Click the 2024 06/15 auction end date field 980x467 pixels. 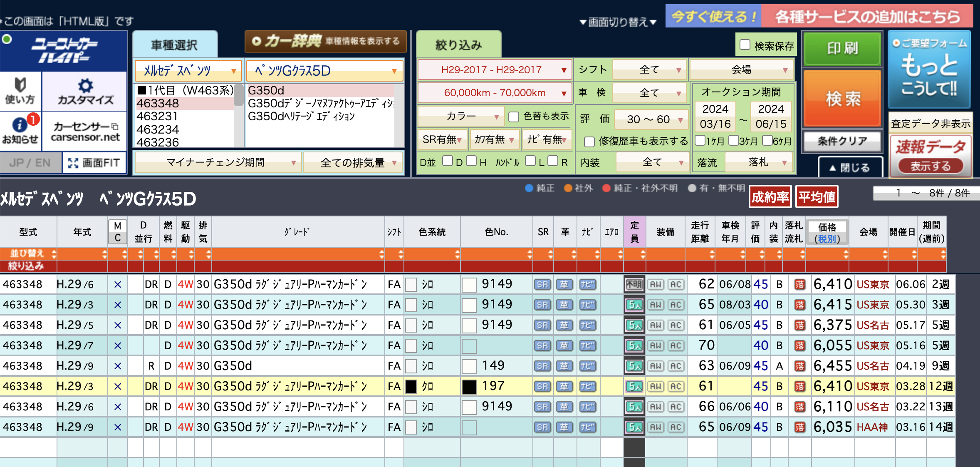tap(771, 116)
